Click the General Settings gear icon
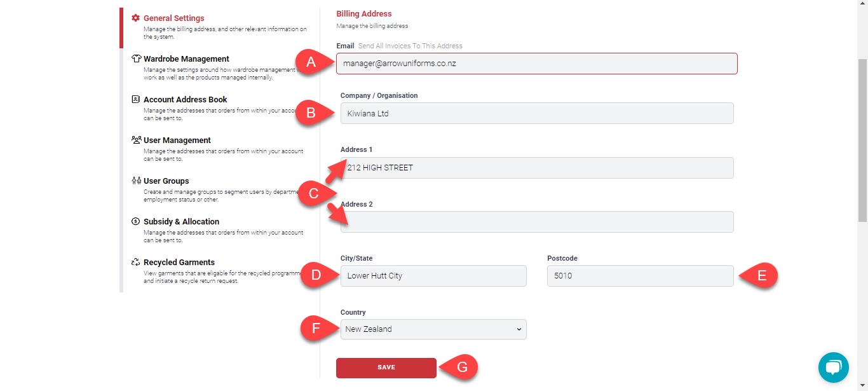This screenshot has width=868, height=391. [x=135, y=18]
